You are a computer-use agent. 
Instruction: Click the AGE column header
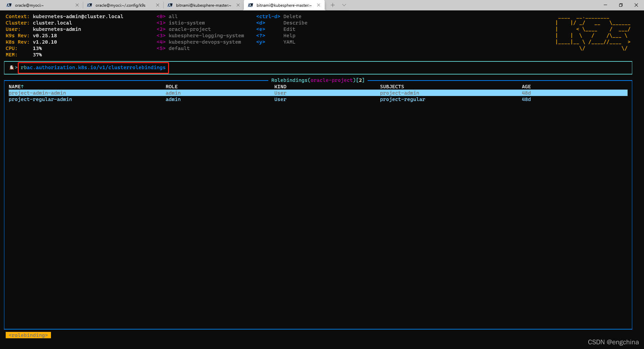[526, 87]
